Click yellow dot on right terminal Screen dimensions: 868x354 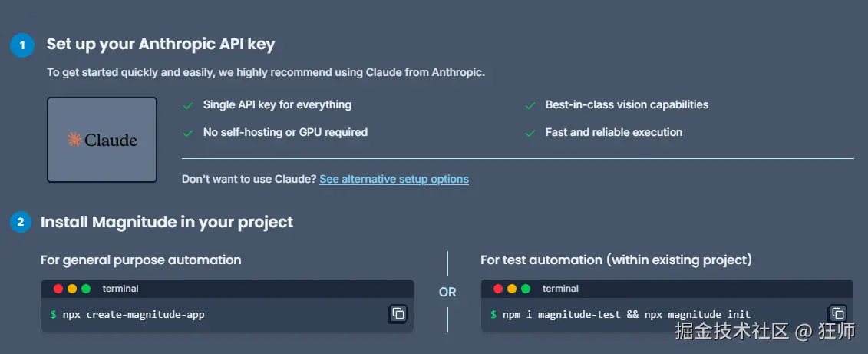click(x=512, y=289)
